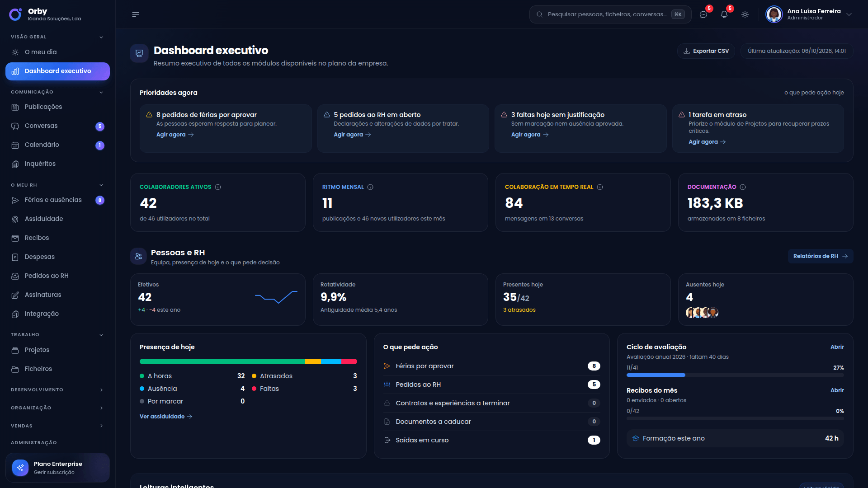Open Conversas in sidebar
Screen dimensions: 868x488
(57, 126)
